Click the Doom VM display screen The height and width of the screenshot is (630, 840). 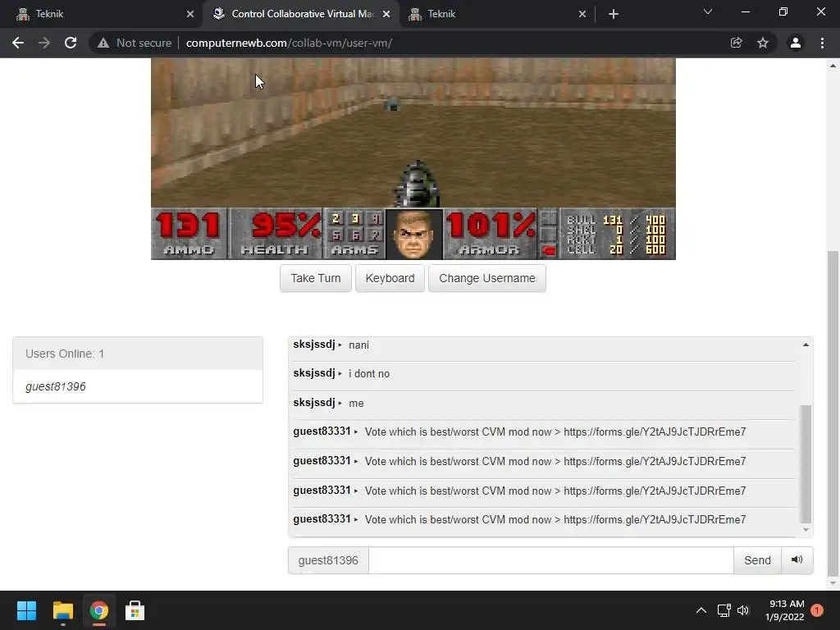pos(413,158)
